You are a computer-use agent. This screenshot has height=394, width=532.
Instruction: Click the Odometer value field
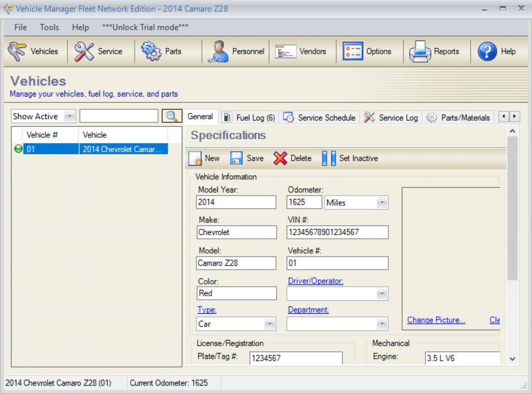304,202
